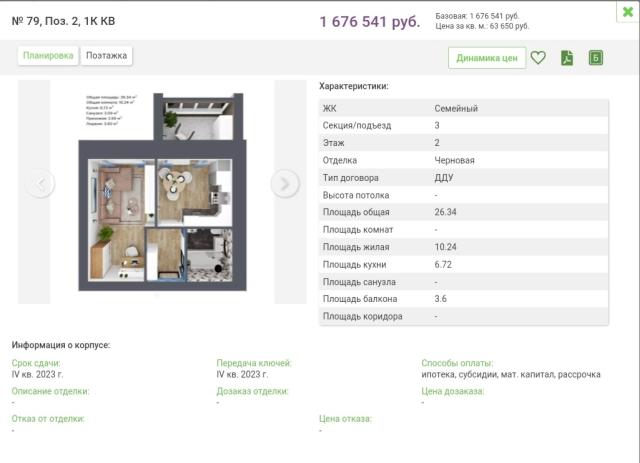Click the Площадь балкона 3.6 row
The width and height of the screenshot is (640, 463).
(x=464, y=299)
